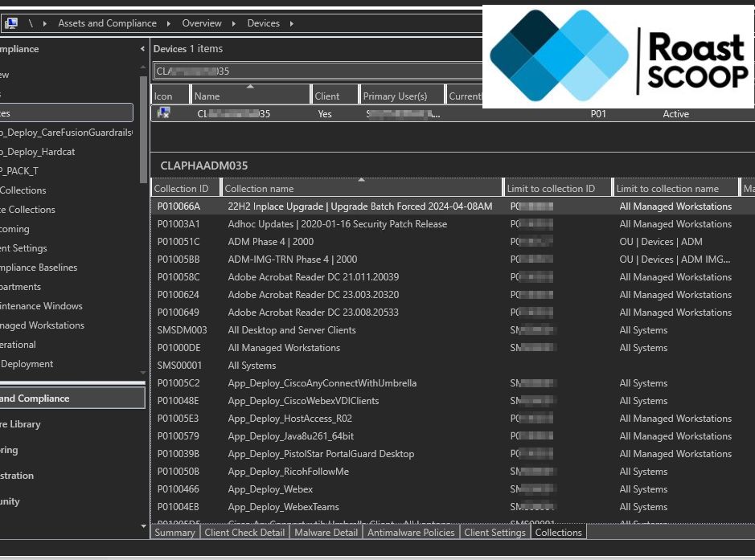Click the Active status of the device
The height and width of the screenshot is (560, 755).
[x=676, y=114]
